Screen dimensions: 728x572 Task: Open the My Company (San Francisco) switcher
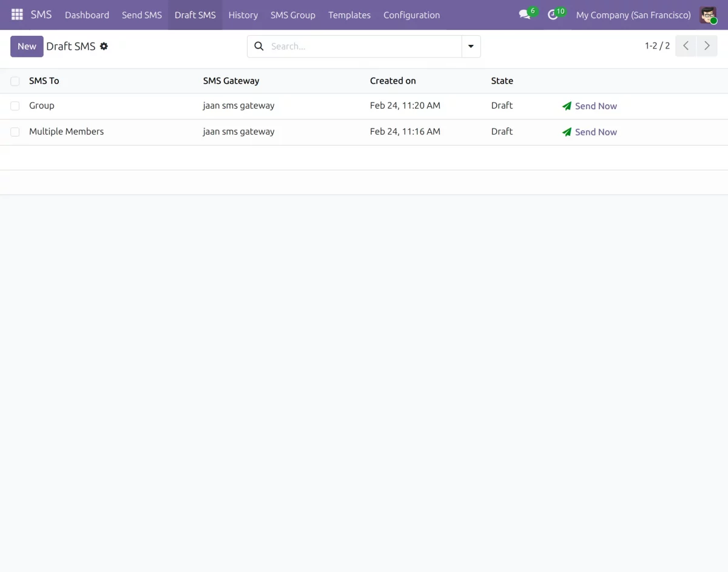633,15
